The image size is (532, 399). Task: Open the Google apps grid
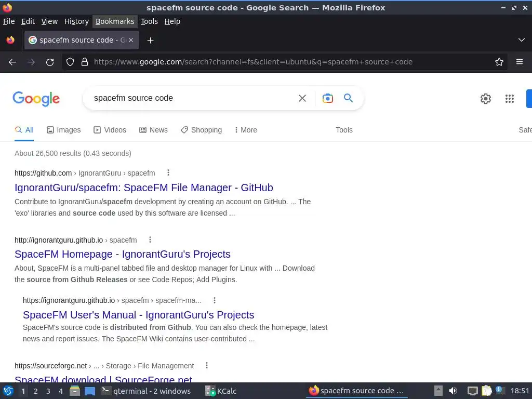pyautogui.click(x=510, y=98)
